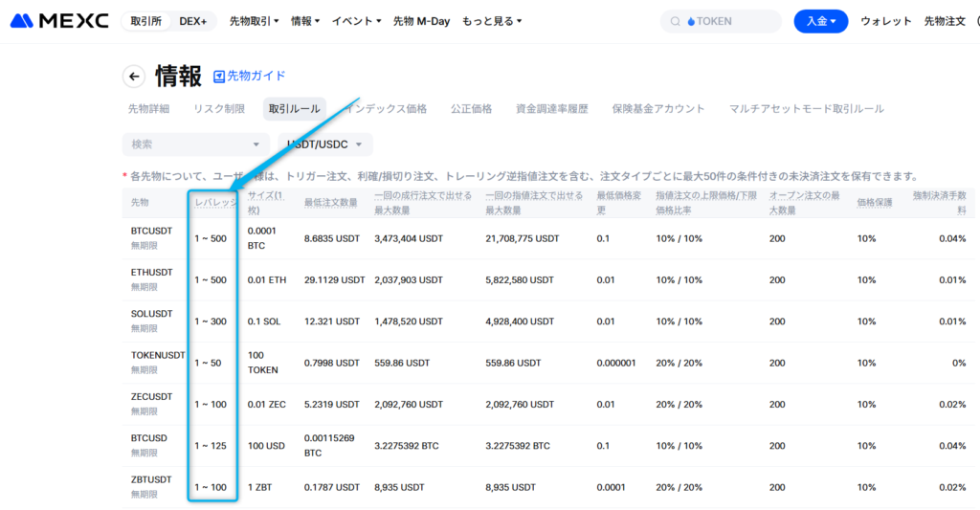Switch to the 資金調達率履歴 tab
980x510 pixels.
(552, 109)
